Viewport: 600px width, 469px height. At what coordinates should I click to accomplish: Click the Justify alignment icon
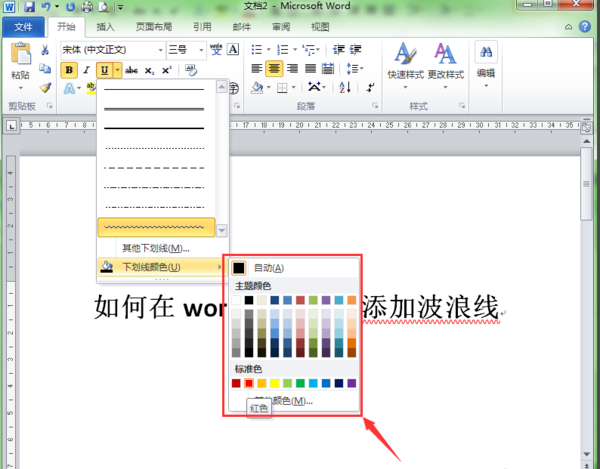pyautogui.click(x=310, y=68)
